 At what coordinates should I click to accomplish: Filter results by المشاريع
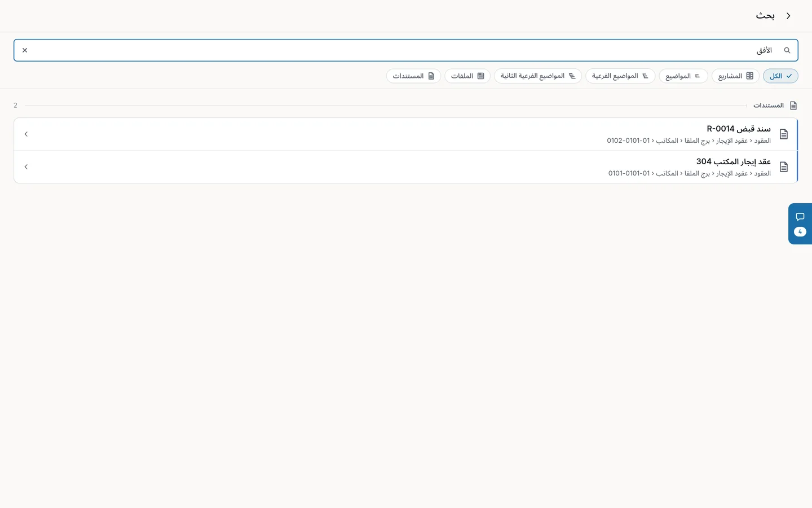tap(735, 76)
